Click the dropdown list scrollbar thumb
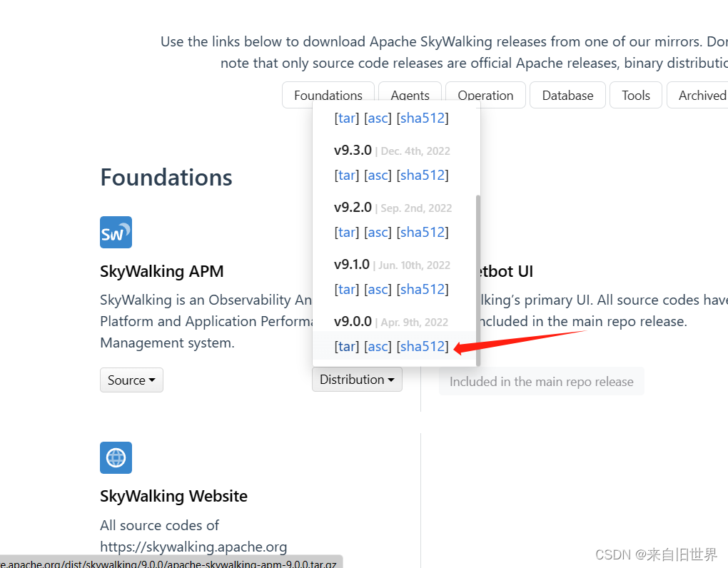This screenshot has height=568, width=728. (478, 280)
